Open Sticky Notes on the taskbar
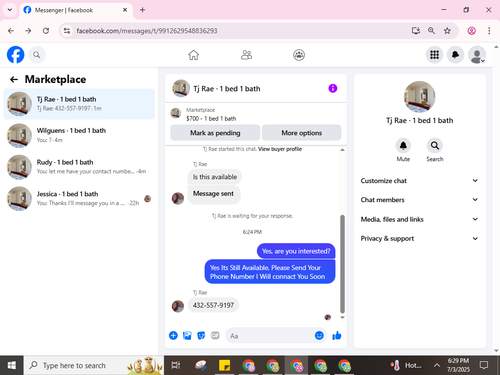The height and width of the screenshot is (375, 500). click(x=224, y=365)
